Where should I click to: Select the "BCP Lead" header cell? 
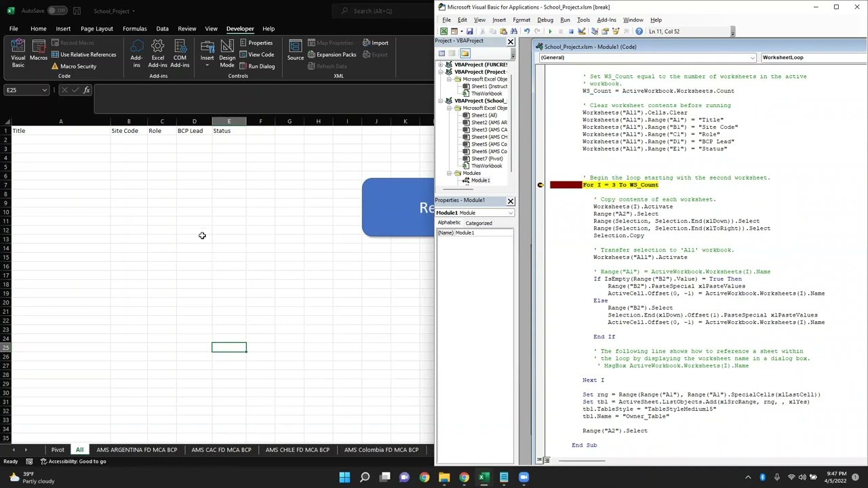click(x=194, y=131)
